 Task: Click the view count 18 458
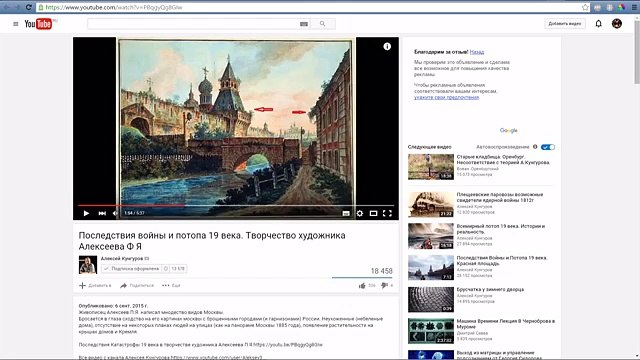click(x=381, y=271)
